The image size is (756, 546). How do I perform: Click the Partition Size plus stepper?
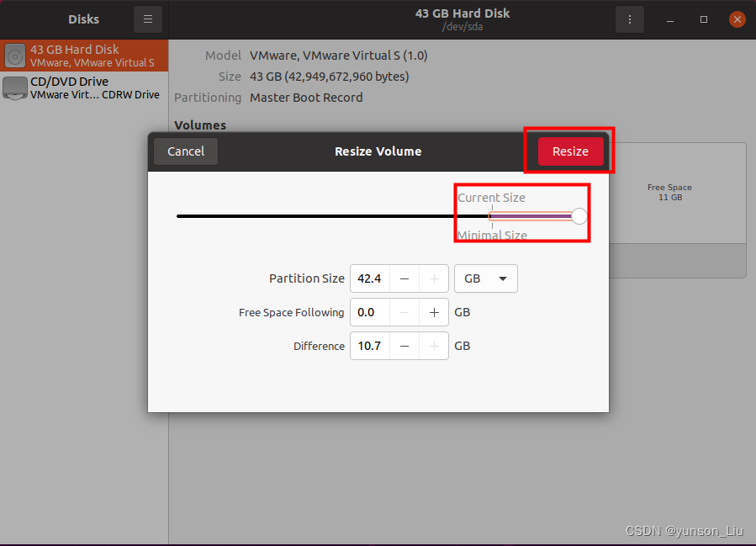click(434, 278)
